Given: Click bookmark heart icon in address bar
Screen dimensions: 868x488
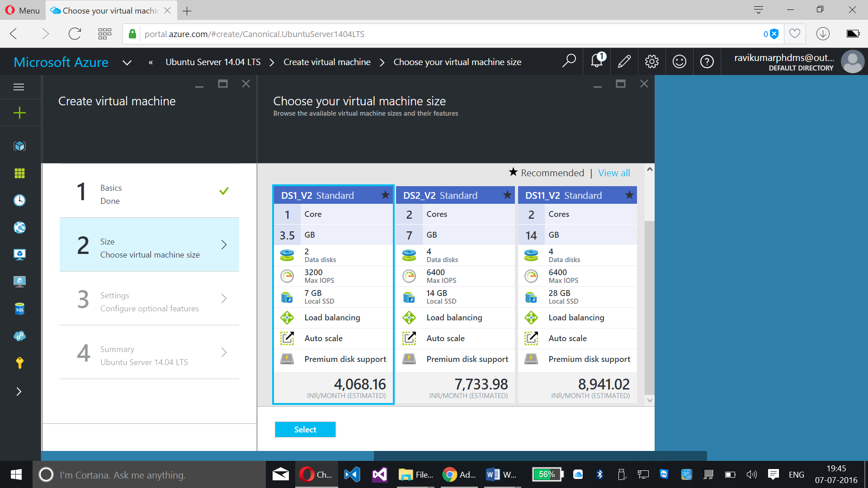Looking at the screenshot, I should 795,33.
